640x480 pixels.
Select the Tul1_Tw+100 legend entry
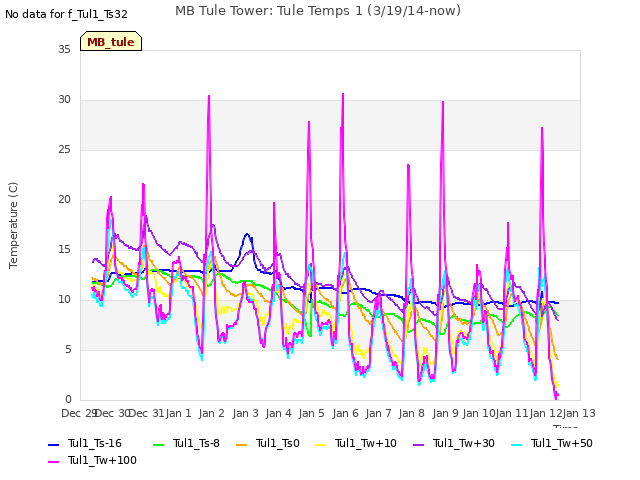[x=92, y=460]
